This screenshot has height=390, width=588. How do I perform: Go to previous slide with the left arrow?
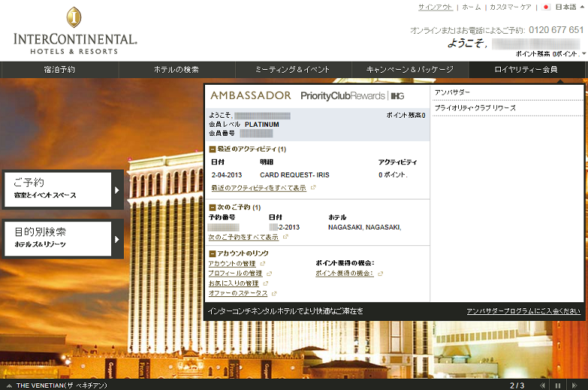click(x=542, y=385)
